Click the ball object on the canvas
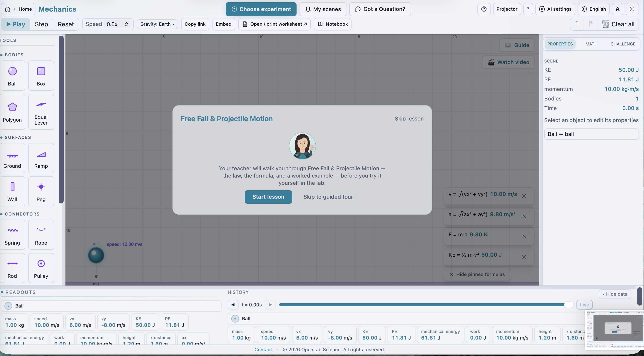Image resolution: width=644 pixels, height=356 pixels. 96,255
